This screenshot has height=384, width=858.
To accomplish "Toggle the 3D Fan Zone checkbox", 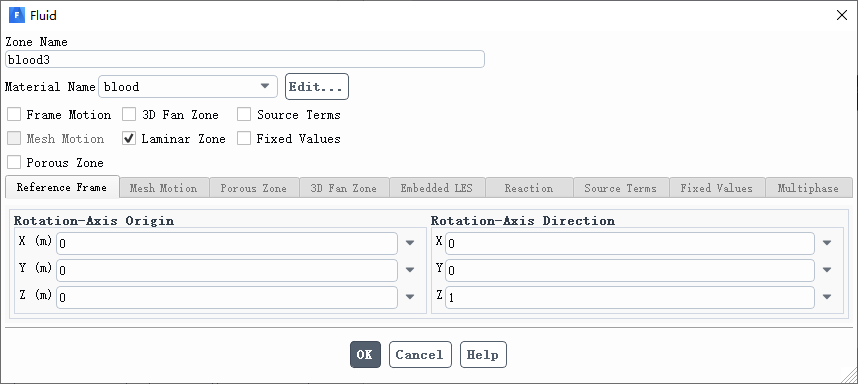I will [x=129, y=115].
